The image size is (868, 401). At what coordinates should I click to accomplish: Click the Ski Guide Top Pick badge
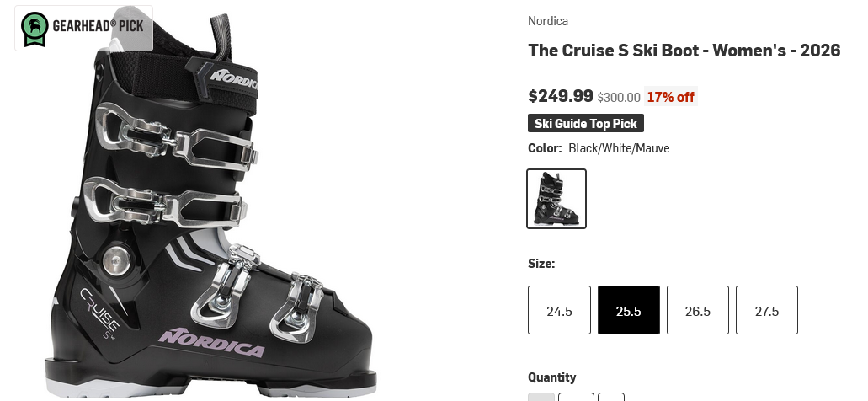[x=586, y=124]
